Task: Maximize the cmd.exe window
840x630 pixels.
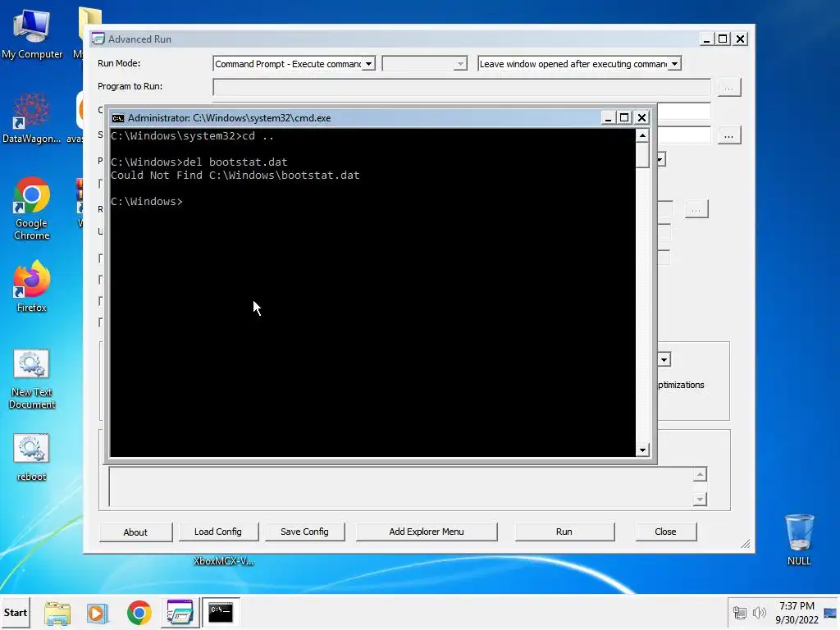Action: click(624, 118)
